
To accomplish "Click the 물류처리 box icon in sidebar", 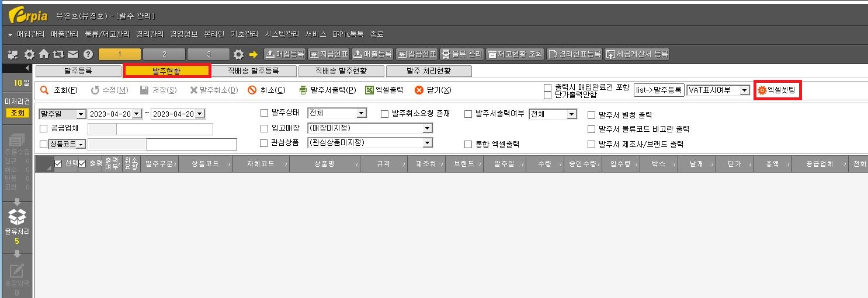I will tap(17, 217).
